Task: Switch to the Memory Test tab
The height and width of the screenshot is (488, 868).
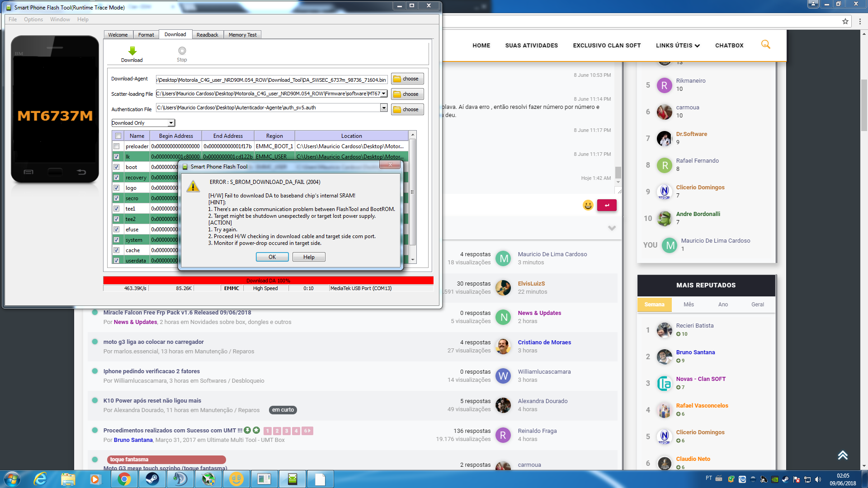Action: tap(243, 35)
